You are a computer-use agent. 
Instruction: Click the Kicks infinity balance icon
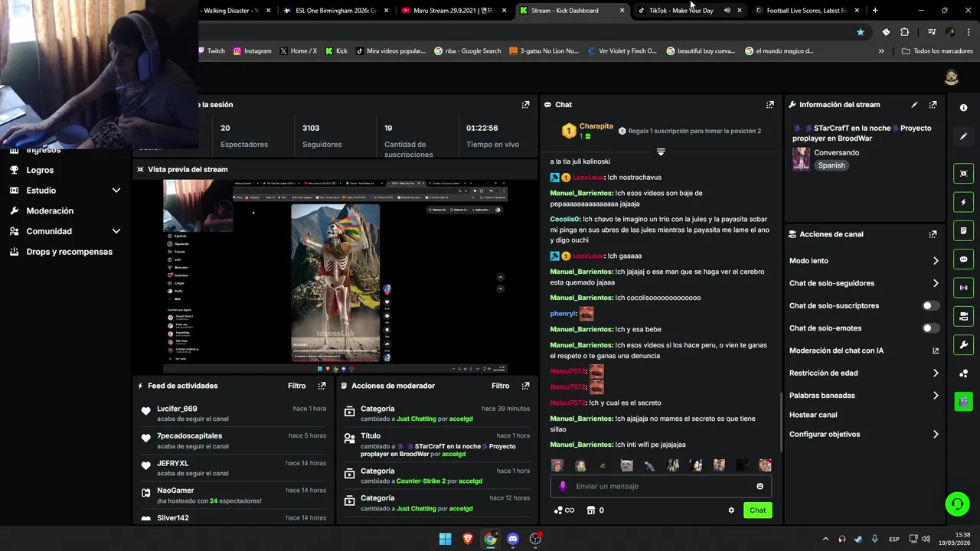pos(564,510)
